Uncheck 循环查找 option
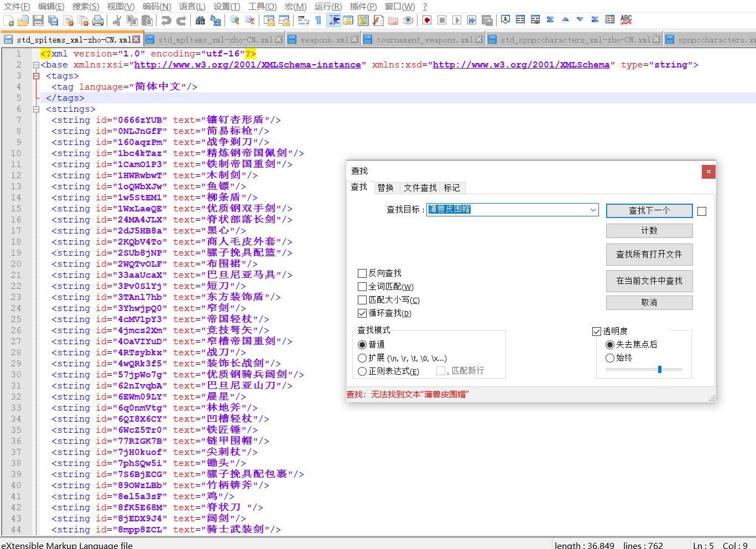756x549 pixels. click(x=362, y=313)
